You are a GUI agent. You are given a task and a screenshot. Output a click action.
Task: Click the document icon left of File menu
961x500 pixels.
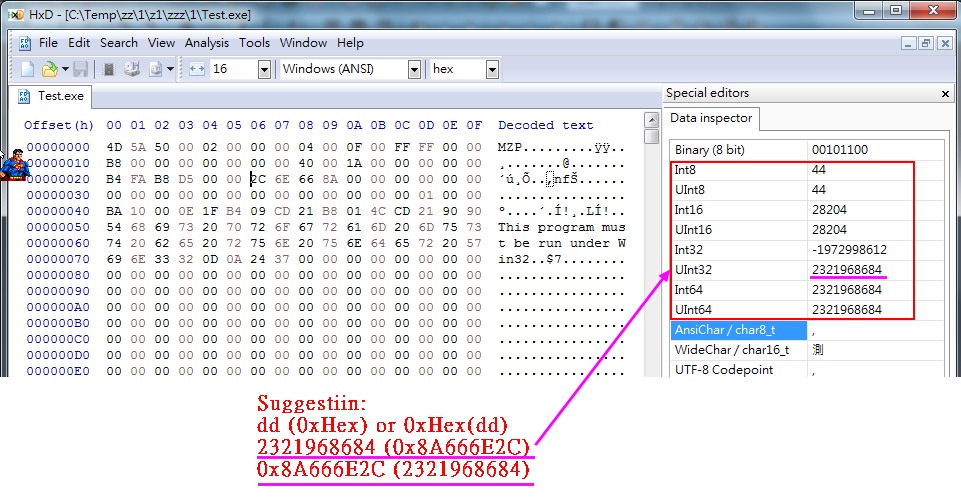(25, 43)
